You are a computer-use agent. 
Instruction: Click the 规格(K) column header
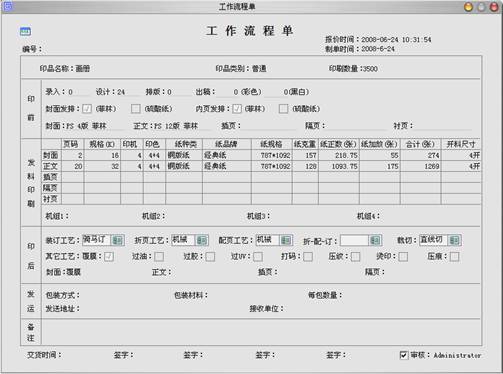[x=102, y=144]
